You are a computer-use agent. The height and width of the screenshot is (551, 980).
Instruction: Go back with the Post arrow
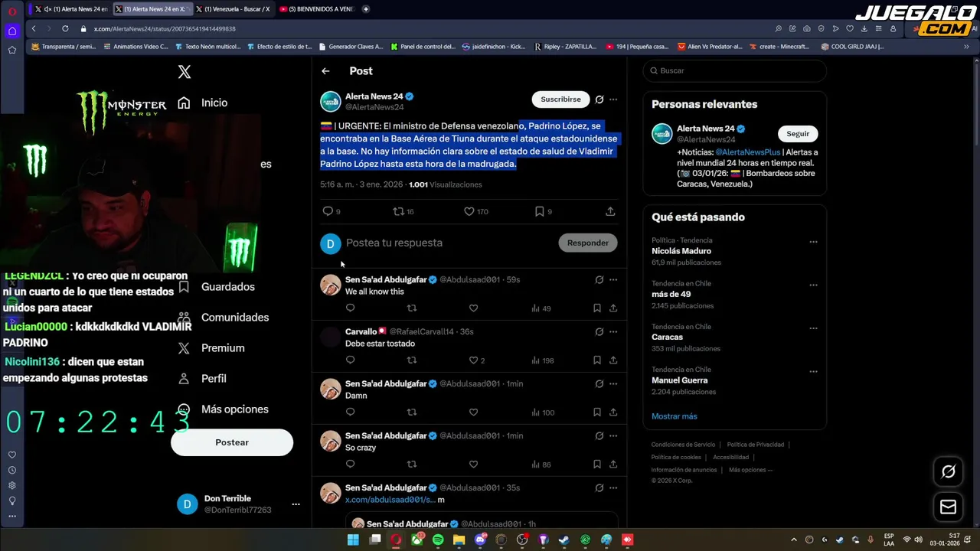[325, 70]
